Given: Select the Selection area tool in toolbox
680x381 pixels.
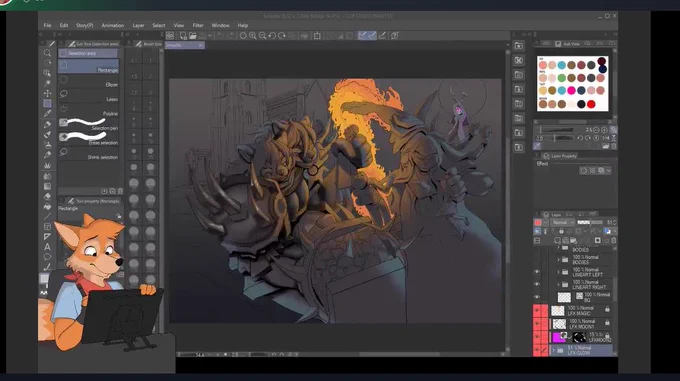Looking at the screenshot, I should pos(47,104).
